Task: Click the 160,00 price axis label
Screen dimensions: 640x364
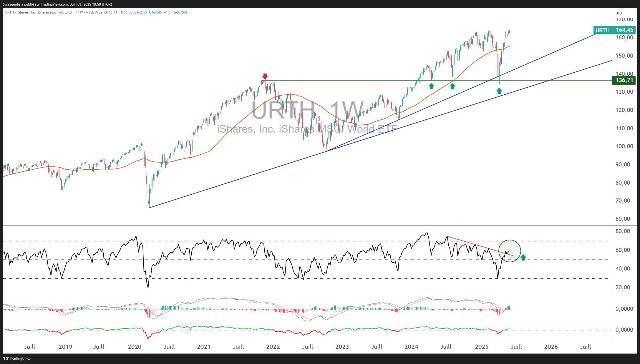Action: (624, 38)
